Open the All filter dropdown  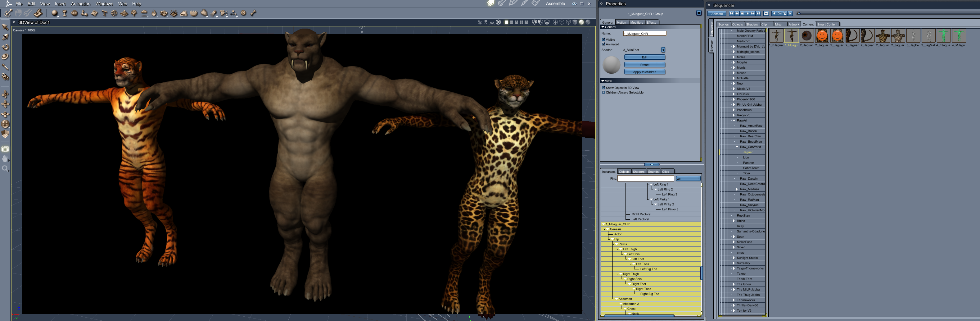coord(688,179)
